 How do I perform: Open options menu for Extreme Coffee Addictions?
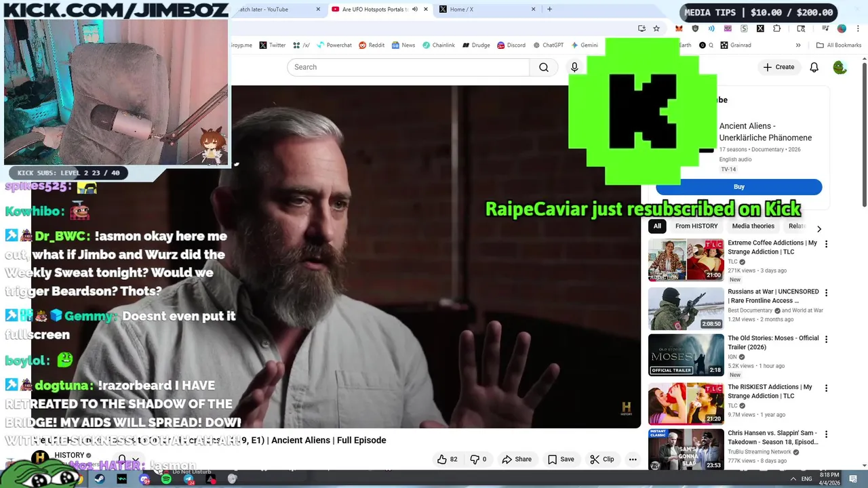pyautogui.click(x=826, y=244)
